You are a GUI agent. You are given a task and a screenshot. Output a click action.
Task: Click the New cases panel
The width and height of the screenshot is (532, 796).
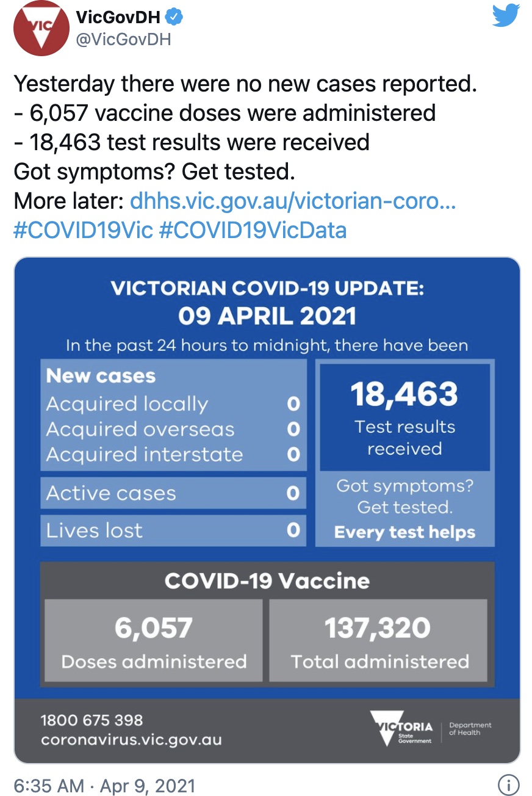tap(173, 415)
